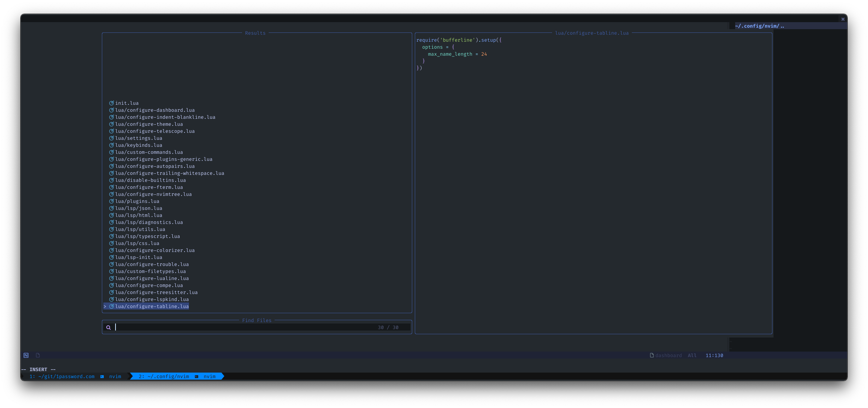This screenshot has height=408, width=868.
Task: Click the Neovim mode icon in statusline
Action: [26, 356]
